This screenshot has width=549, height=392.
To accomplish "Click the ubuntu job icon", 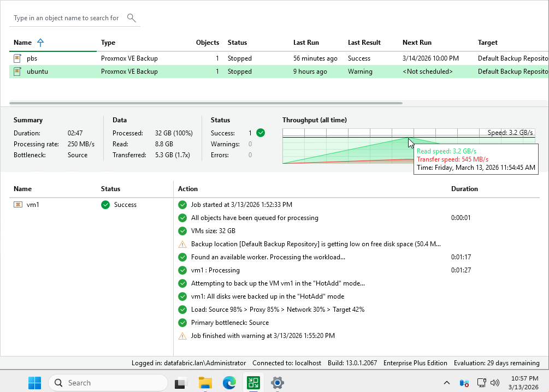I will (17, 72).
